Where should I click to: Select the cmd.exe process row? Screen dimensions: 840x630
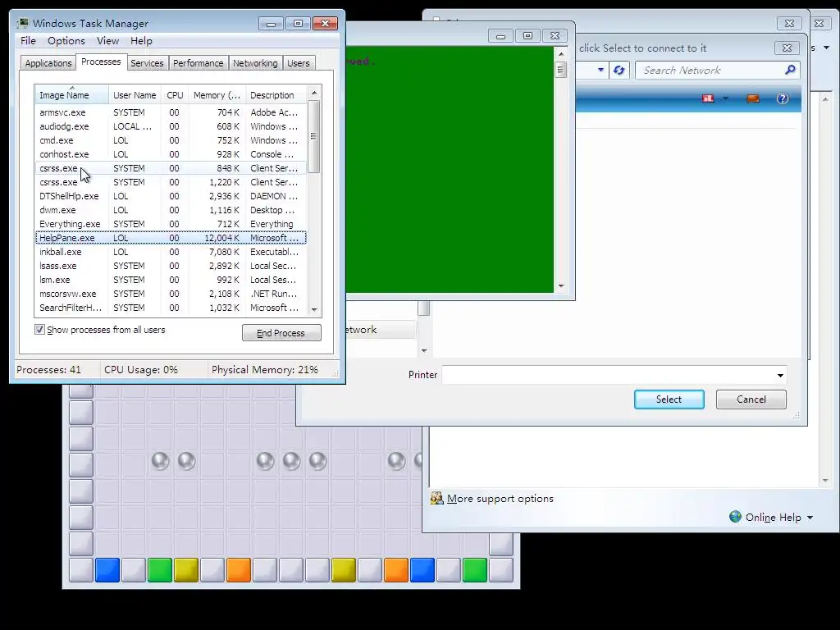(x=171, y=140)
